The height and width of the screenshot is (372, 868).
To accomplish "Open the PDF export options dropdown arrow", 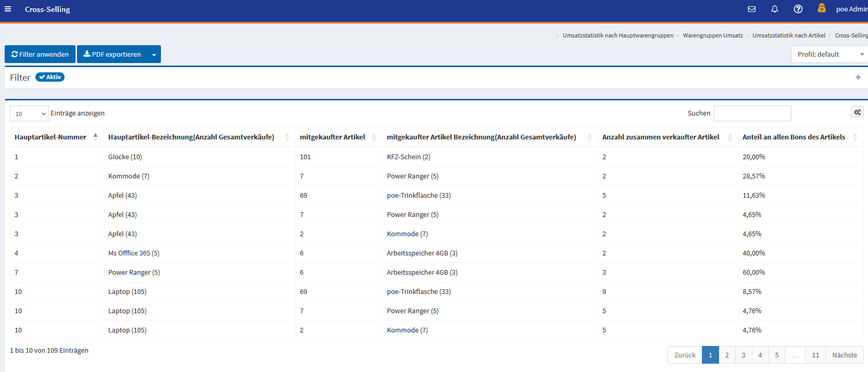I will [154, 55].
